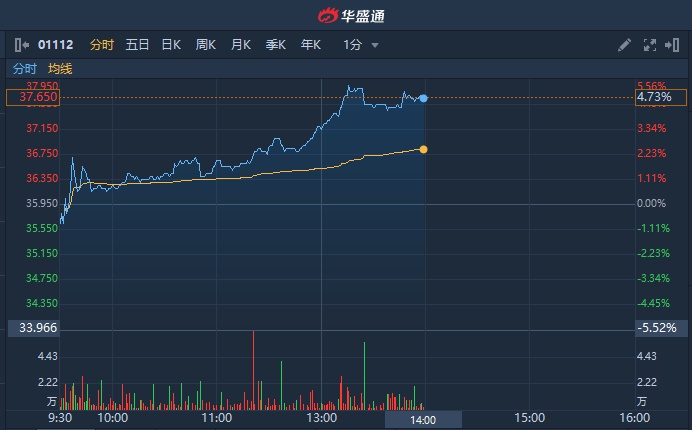Open the 日K daily candlestick tab
Screen dimensions: 692x430
click(171, 45)
